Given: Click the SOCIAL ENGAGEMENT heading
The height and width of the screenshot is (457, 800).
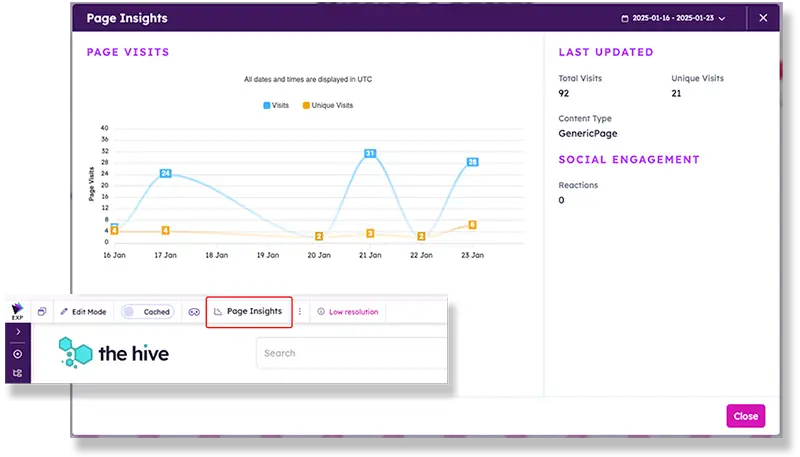Looking at the screenshot, I should click(629, 160).
